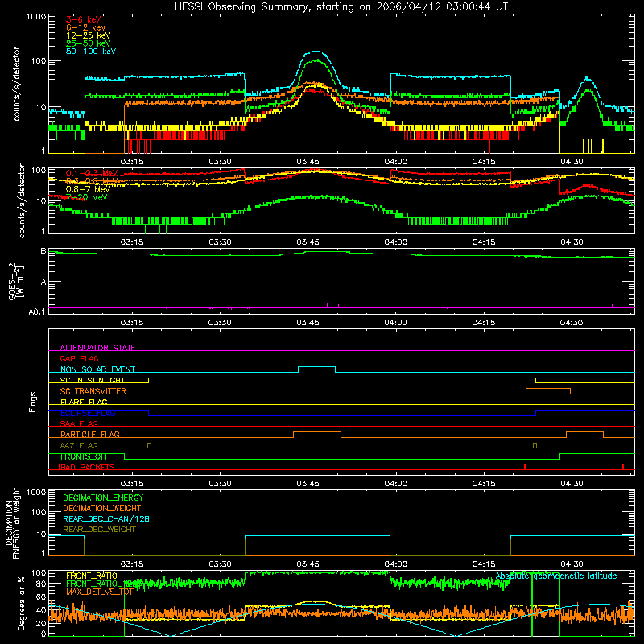
Task: Click the Degrees or % axis title
Action: click(x=21, y=603)
